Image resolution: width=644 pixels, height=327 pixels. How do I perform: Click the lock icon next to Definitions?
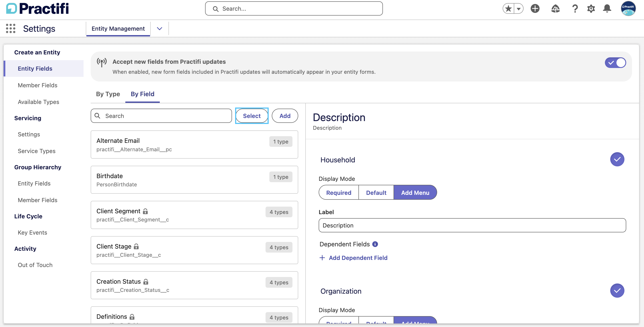132,317
